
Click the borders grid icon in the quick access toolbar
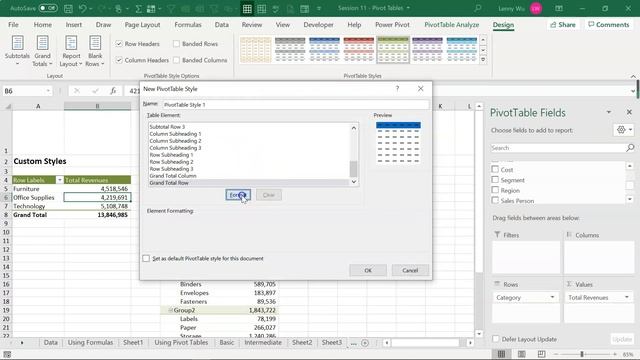[247, 9]
